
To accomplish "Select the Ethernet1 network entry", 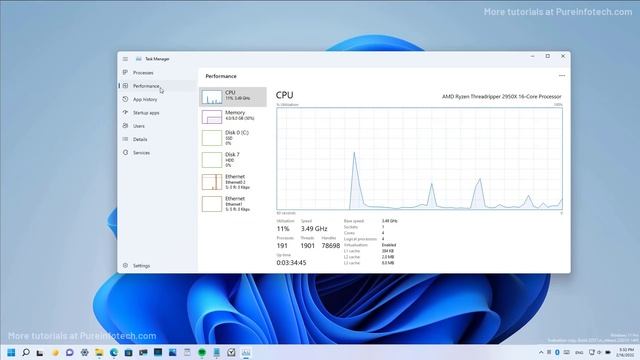I will pyautogui.click(x=233, y=204).
